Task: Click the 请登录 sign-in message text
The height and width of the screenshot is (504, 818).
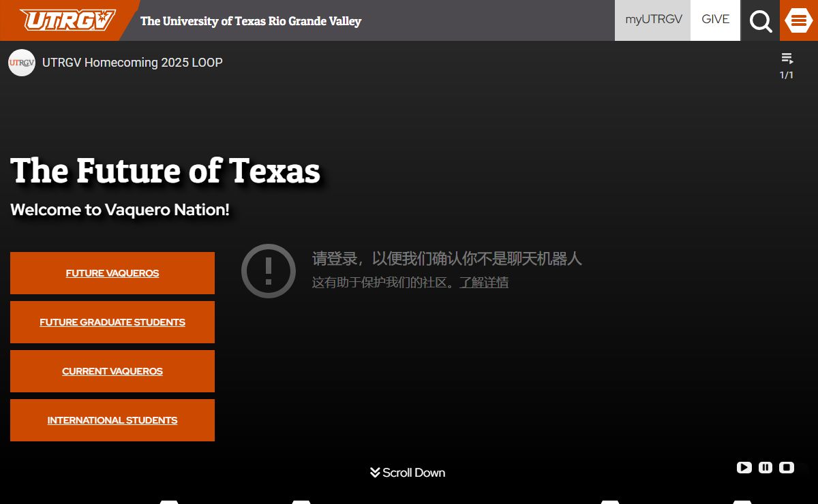Action: click(x=447, y=259)
